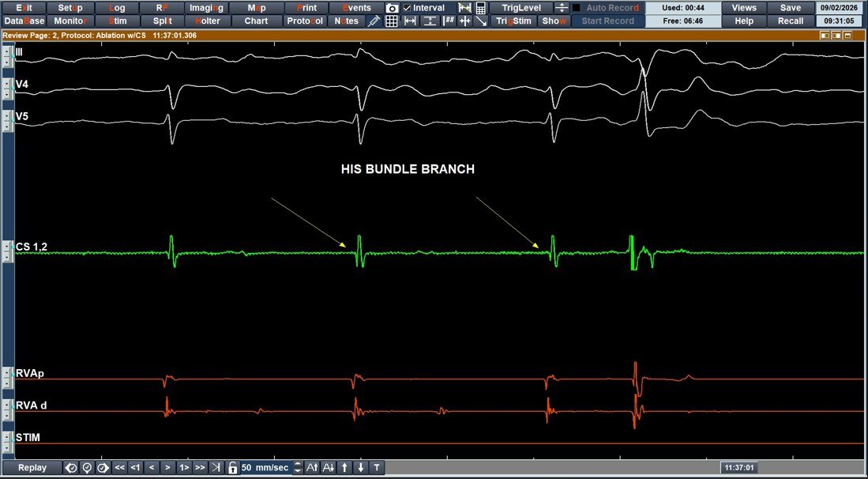Screen dimensions: 868x479
Task: Click the T text button in replay bar
Action: click(x=377, y=468)
